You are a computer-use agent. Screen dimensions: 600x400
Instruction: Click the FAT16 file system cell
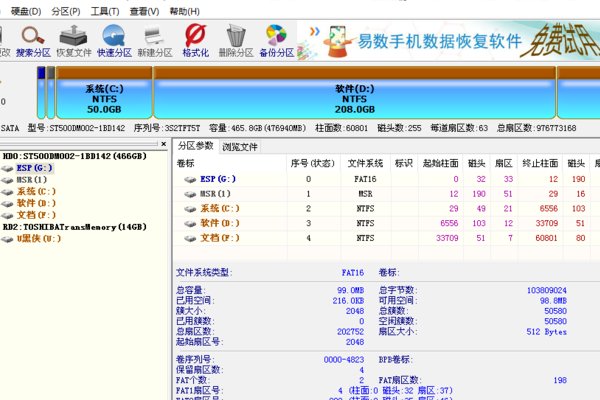pyautogui.click(x=365, y=179)
